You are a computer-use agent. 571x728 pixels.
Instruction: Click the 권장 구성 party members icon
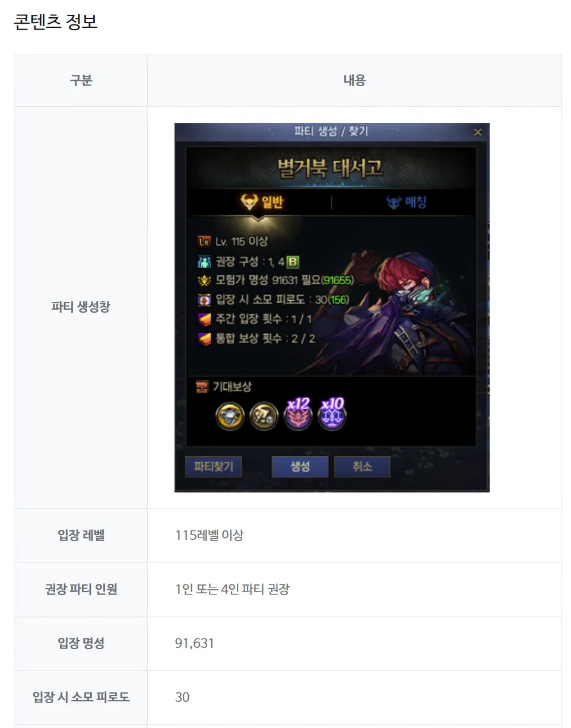[x=204, y=261]
